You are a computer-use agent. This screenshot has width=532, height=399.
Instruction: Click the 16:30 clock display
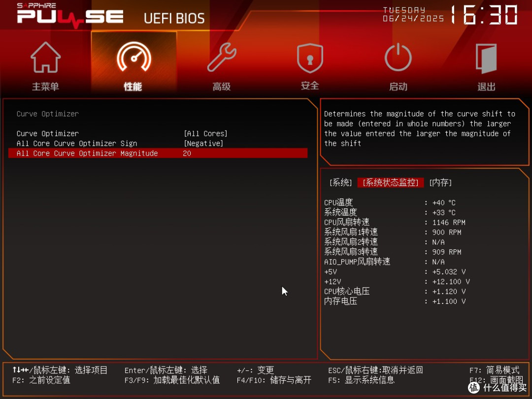click(x=485, y=15)
